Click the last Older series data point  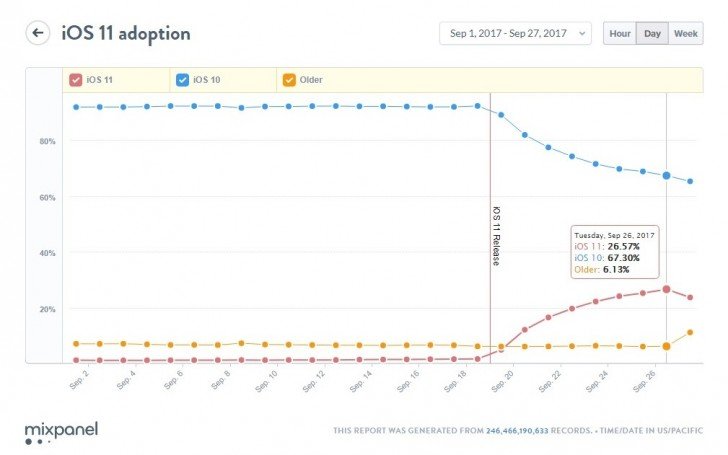click(x=690, y=332)
